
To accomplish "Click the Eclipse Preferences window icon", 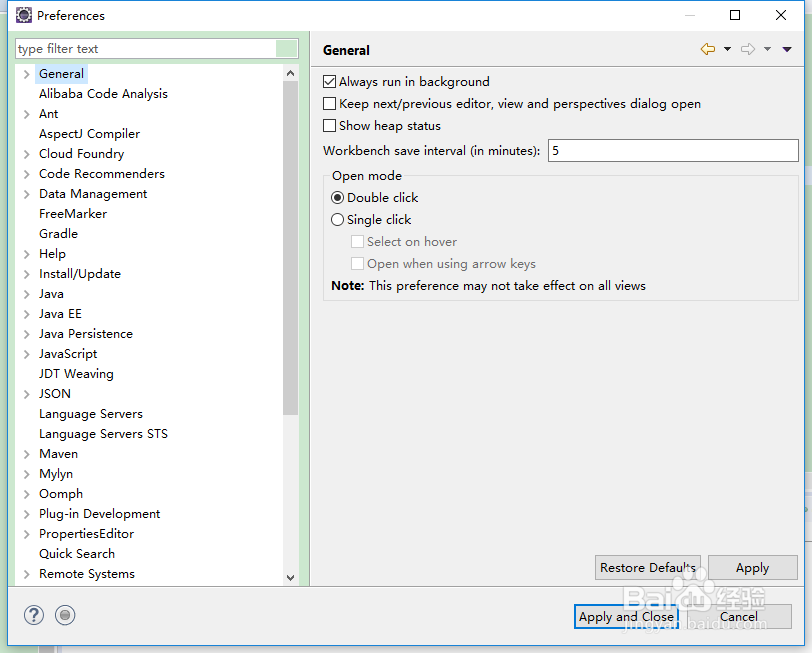I will [24, 16].
